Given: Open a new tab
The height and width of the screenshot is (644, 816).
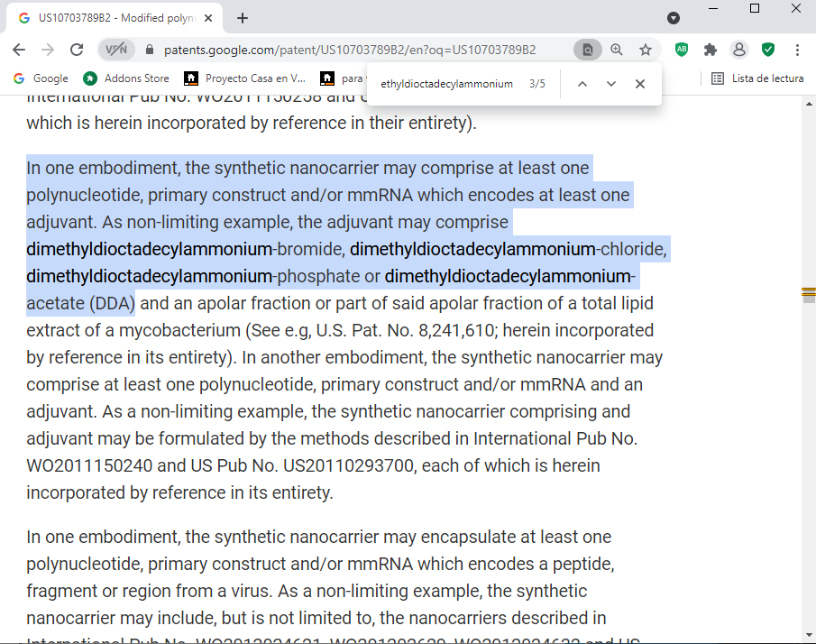Looking at the screenshot, I should click(243, 18).
